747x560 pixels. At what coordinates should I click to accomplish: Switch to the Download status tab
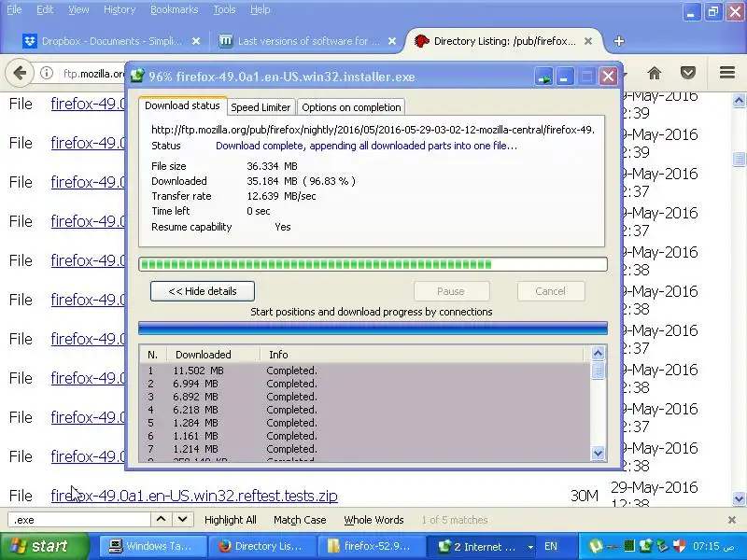[182, 105]
